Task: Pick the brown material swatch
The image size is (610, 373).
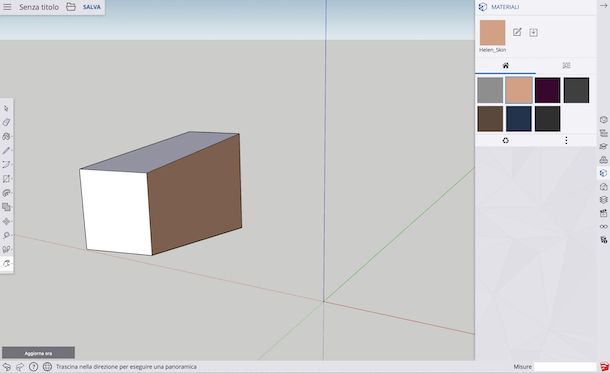Action: (490, 119)
